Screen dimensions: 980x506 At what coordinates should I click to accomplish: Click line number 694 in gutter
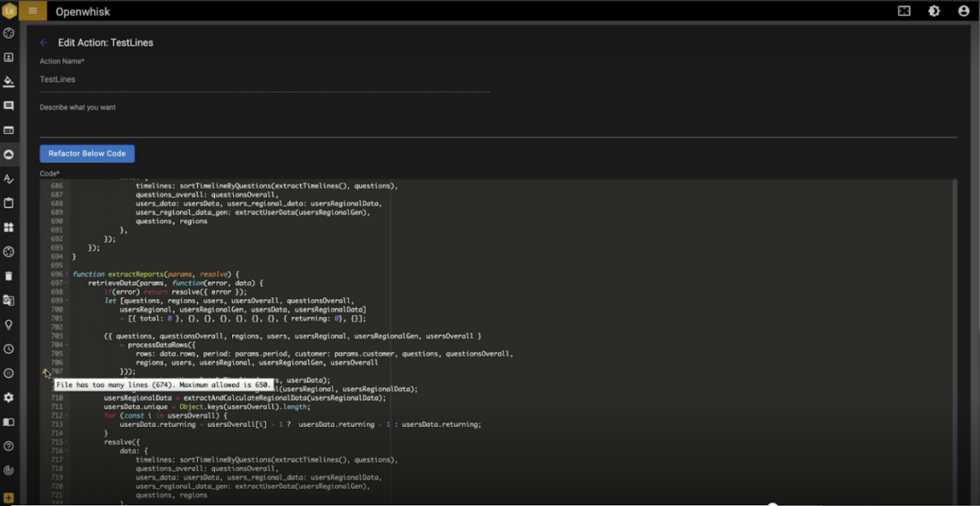(x=57, y=257)
